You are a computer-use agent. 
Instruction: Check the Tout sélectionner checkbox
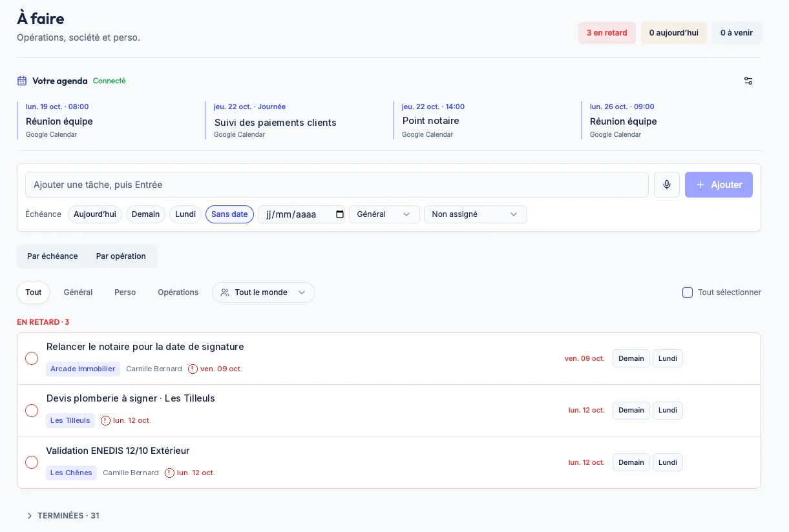(x=688, y=292)
